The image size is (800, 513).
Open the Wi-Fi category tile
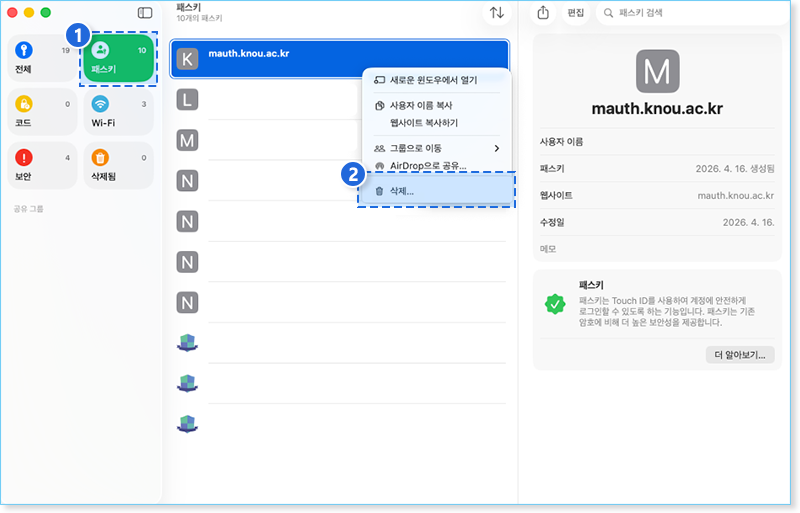tap(118, 112)
